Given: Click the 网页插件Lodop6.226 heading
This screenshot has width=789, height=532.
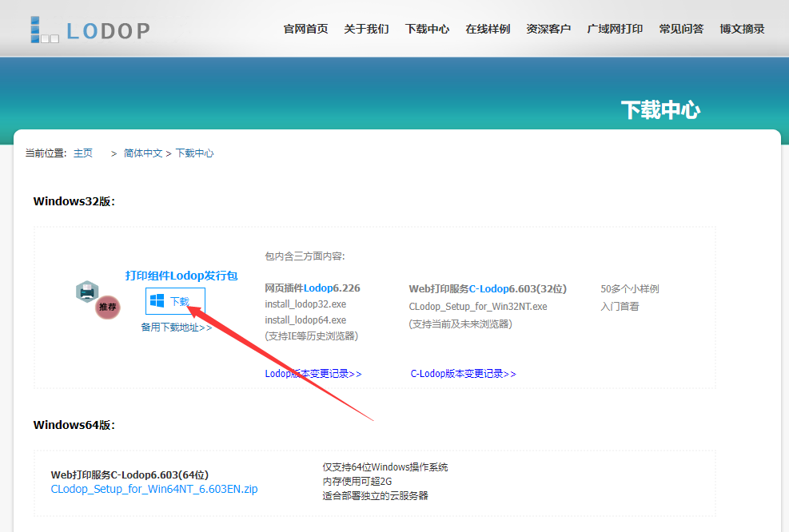Looking at the screenshot, I should 313,288.
